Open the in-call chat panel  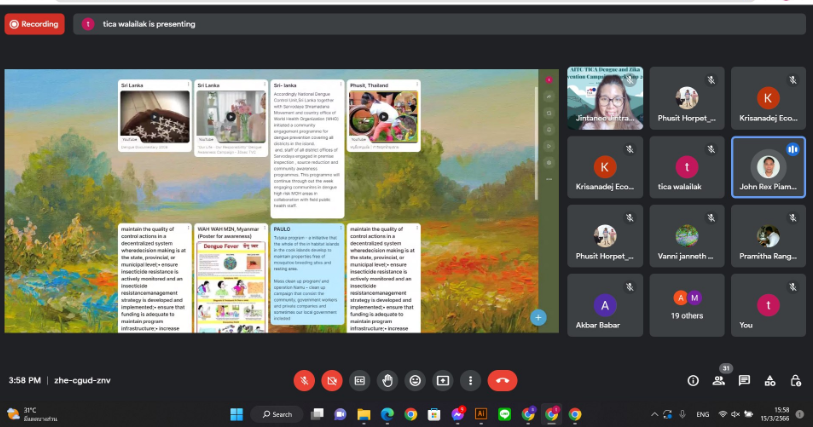pyautogui.click(x=745, y=380)
